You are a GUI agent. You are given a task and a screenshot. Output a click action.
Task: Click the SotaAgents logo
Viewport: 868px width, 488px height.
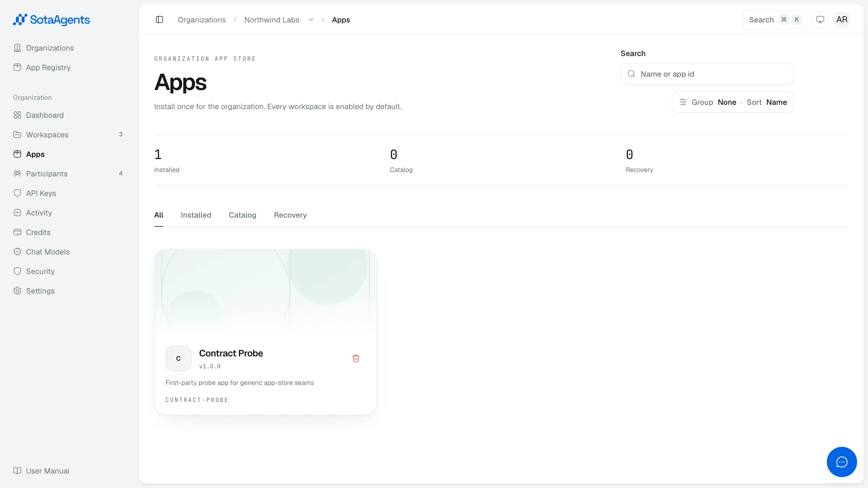51,20
